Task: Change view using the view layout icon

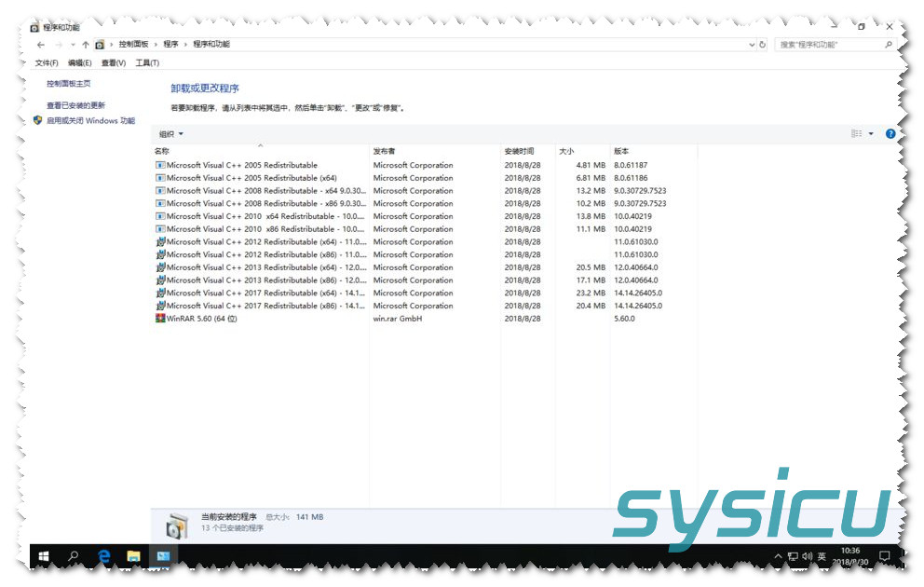Action: pyautogui.click(x=856, y=134)
